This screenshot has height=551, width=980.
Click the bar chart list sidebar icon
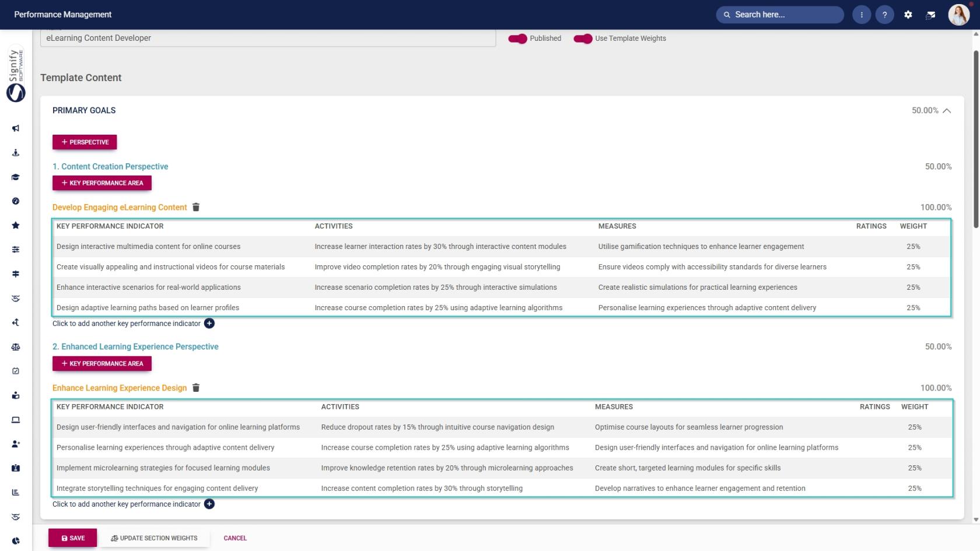[x=16, y=492]
